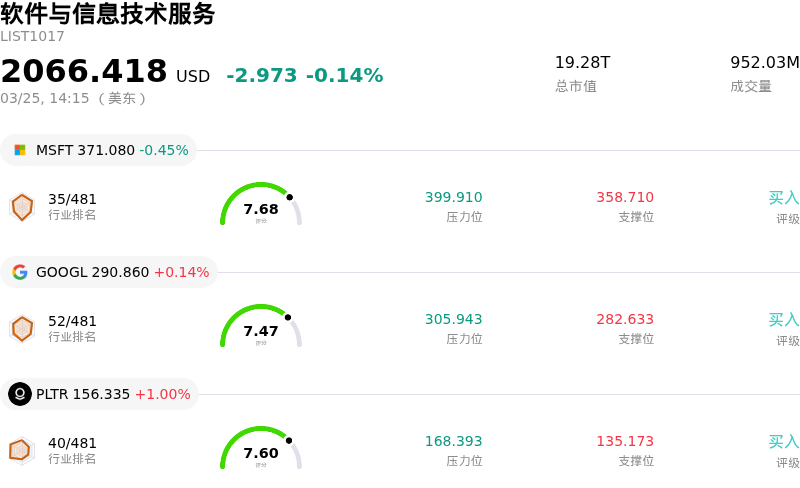Click the Microsoft logo icon
This screenshot has height=488, width=800.
pyautogui.click(x=20, y=150)
